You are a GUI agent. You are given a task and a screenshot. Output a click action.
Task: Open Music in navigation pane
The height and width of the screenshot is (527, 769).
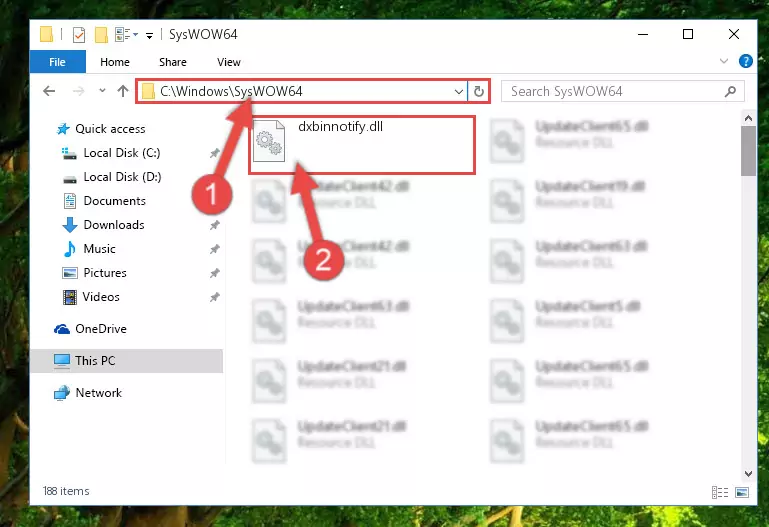(100, 249)
